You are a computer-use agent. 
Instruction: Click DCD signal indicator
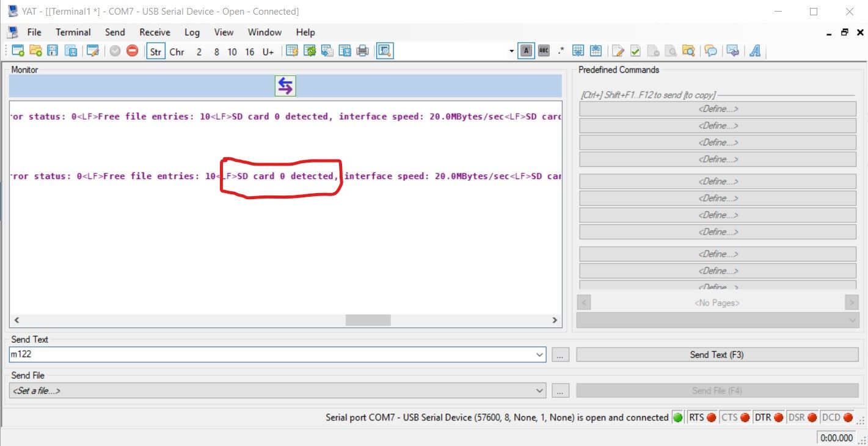pyautogui.click(x=837, y=418)
